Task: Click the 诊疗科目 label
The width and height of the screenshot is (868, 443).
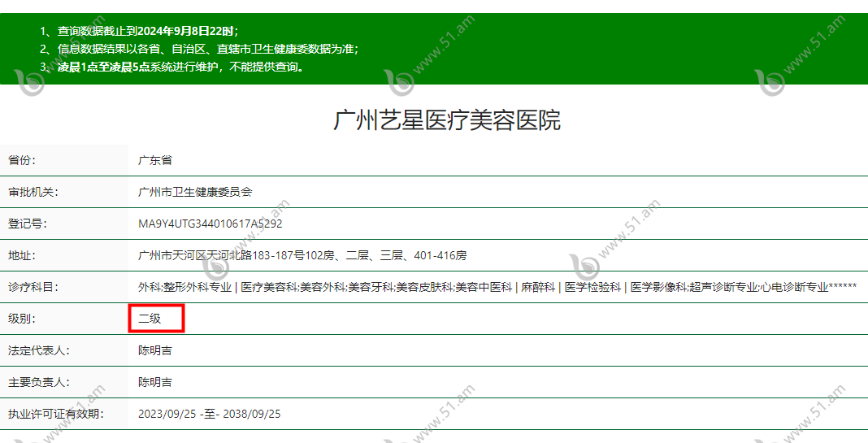Action: (x=33, y=287)
